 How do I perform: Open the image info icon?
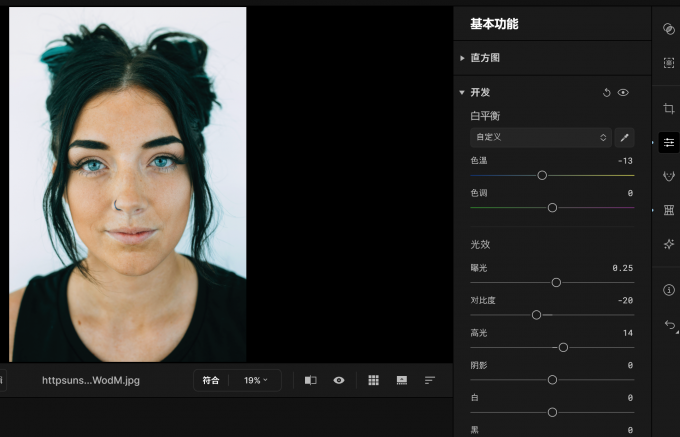point(669,290)
